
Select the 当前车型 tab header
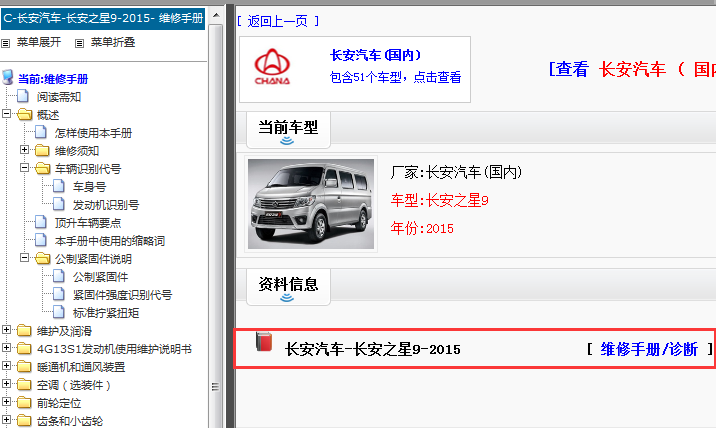pos(288,130)
